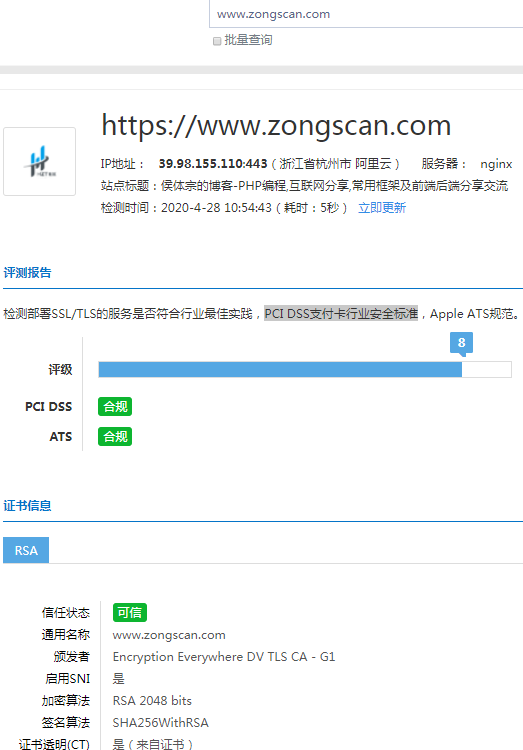Click the 立即更新 link
Image resolution: width=523 pixels, height=750 pixels.
[382, 208]
